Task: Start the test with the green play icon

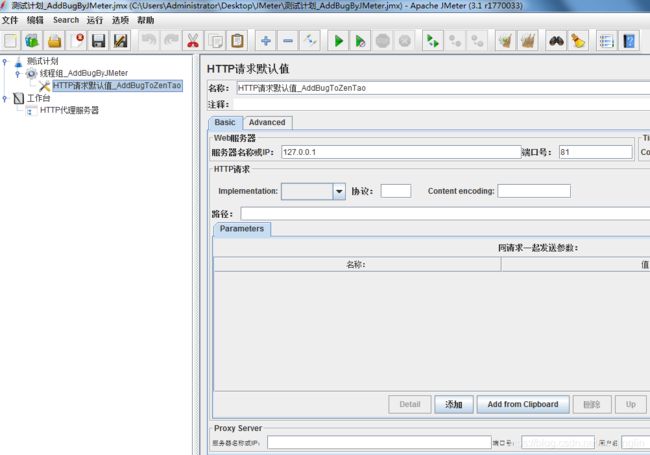Action: pyautogui.click(x=338, y=41)
